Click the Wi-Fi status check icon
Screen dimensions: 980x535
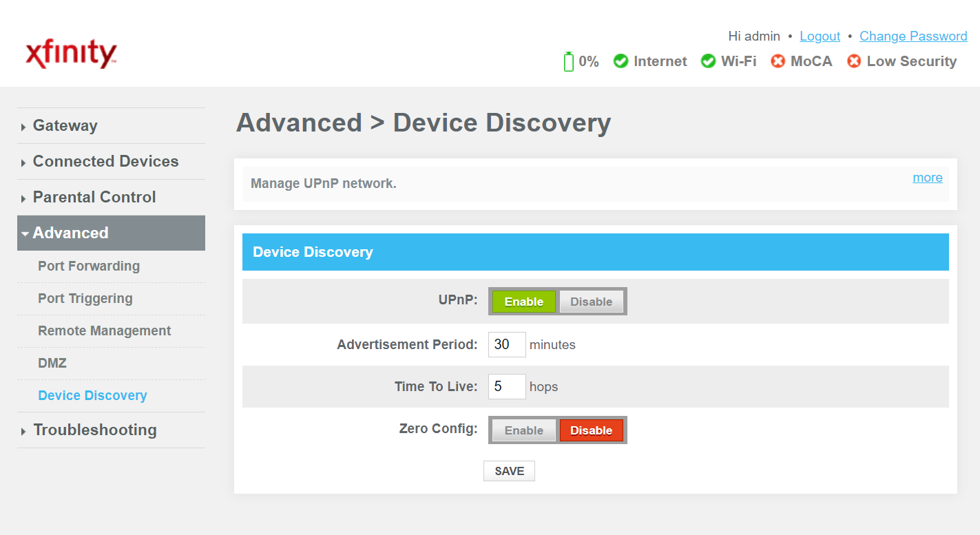[709, 61]
